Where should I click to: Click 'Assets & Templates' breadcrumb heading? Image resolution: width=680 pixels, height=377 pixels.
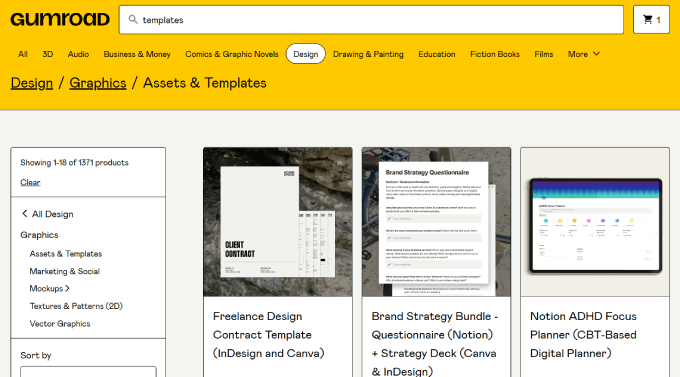pyautogui.click(x=205, y=83)
